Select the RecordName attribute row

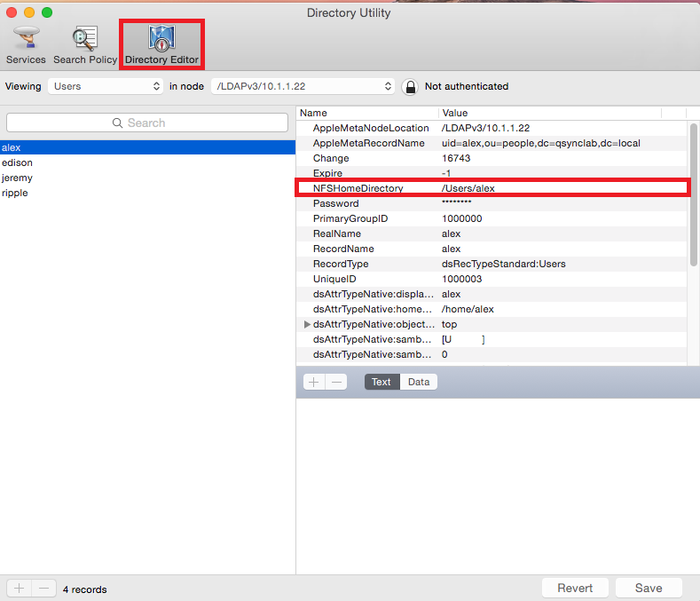[x=492, y=249]
